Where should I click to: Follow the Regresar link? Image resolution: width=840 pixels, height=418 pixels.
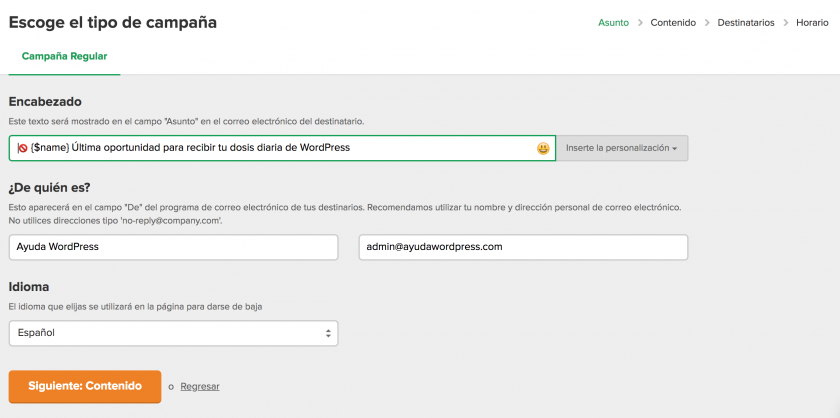200,386
